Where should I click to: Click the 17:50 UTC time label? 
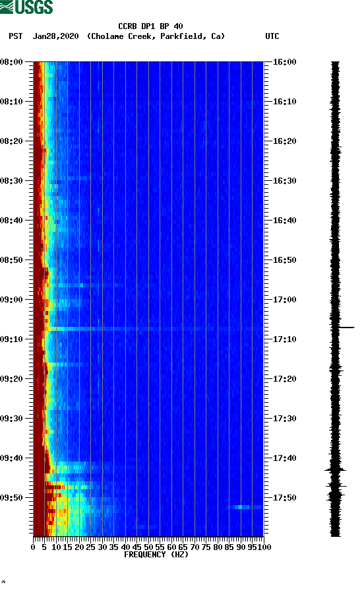pos(284,498)
